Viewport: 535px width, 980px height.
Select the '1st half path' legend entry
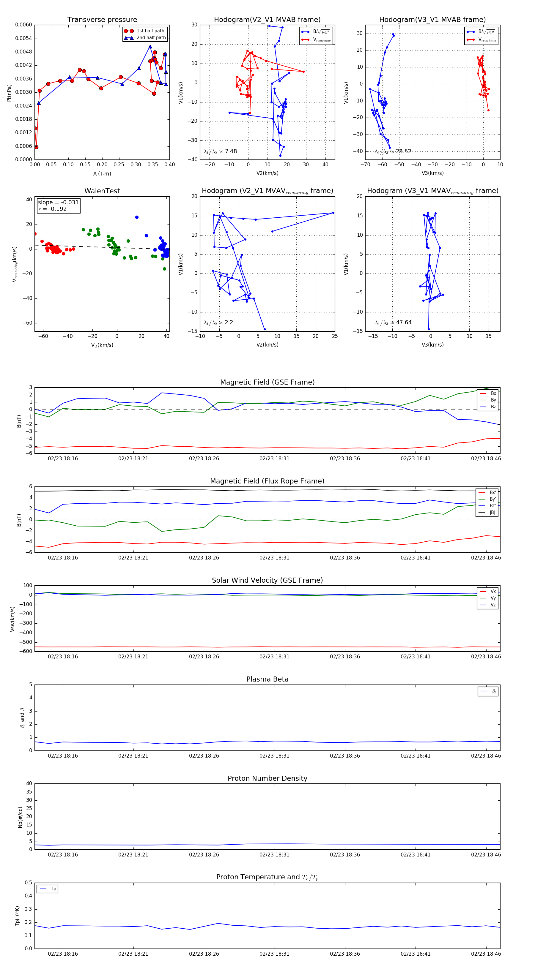pos(144,31)
